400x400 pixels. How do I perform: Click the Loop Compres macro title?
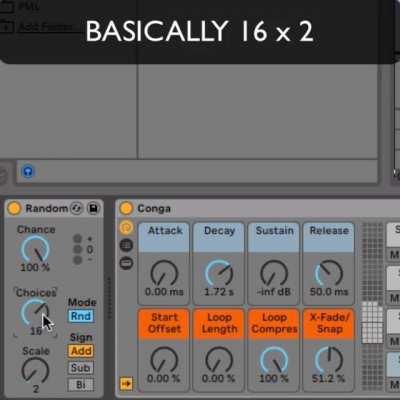click(274, 323)
